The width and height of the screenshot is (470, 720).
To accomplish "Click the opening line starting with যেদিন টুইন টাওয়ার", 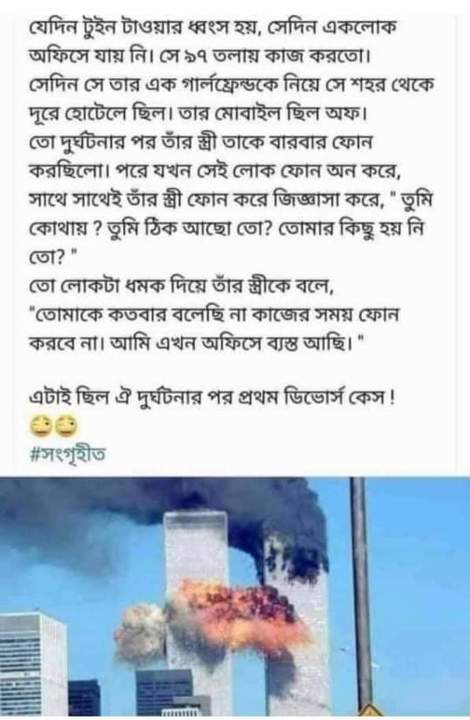I will [x=211, y=29].
